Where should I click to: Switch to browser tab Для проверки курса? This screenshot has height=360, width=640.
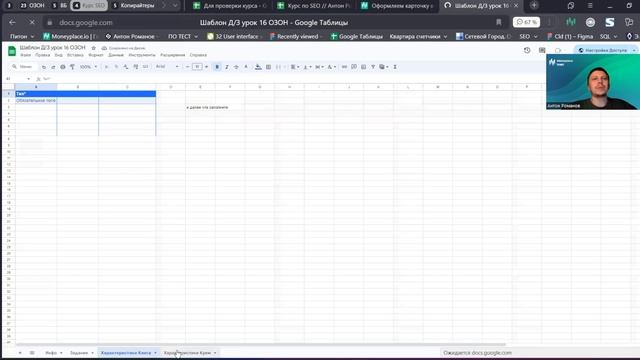tap(230, 6)
